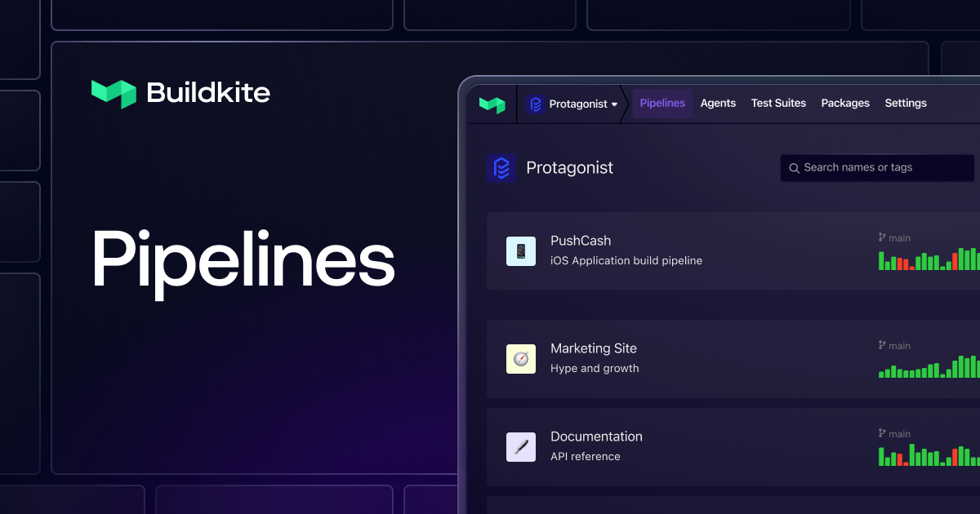The width and height of the screenshot is (980, 514).
Task: Open the PushCash pipeline
Action: pyautogui.click(x=581, y=241)
